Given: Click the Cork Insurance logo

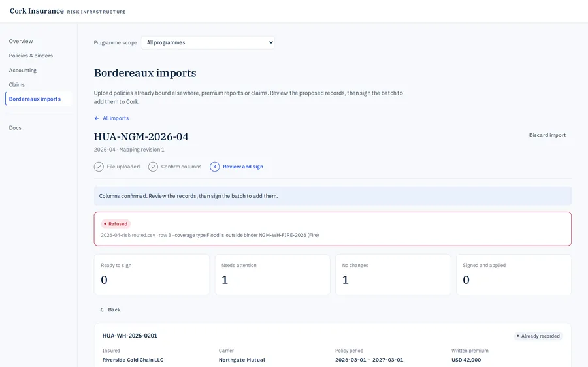Looking at the screenshot, I should coord(37,11).
